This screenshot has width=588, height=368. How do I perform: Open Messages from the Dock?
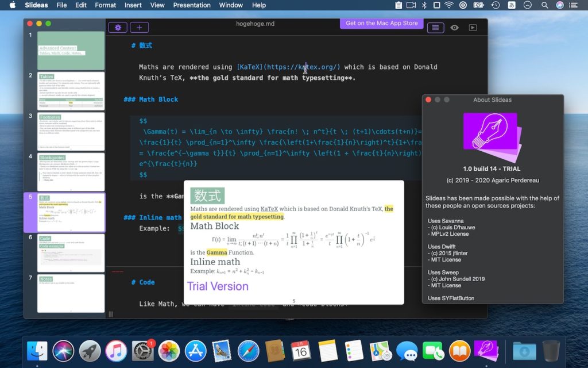pyautogui.click(x=407, y=349)
